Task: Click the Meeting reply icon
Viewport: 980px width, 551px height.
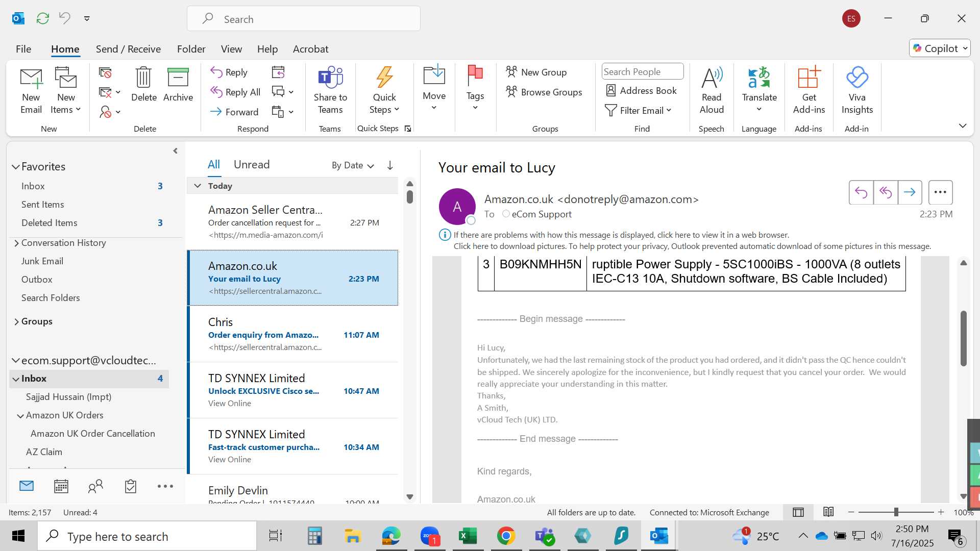Action: coord(278,72)
